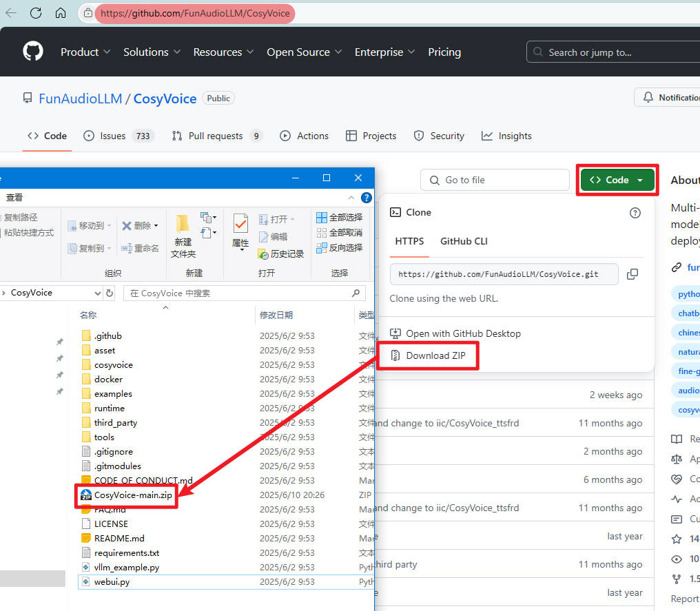Click Edit (编辑) in the Explorer ribbon

[274, 236]
